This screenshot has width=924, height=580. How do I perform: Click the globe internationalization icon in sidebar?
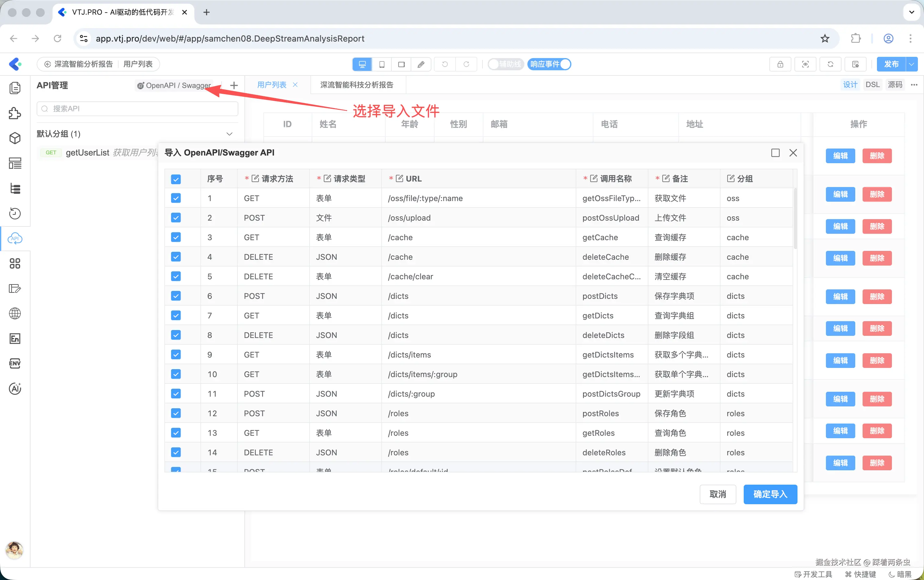pos(15,313)
